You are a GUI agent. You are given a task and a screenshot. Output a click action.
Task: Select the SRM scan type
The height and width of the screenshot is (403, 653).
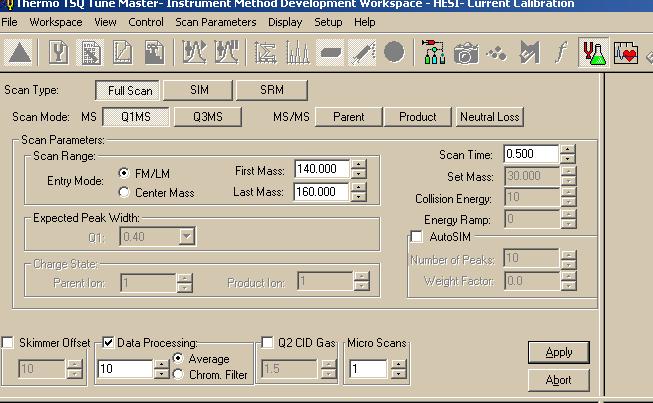tap(272, 90)
